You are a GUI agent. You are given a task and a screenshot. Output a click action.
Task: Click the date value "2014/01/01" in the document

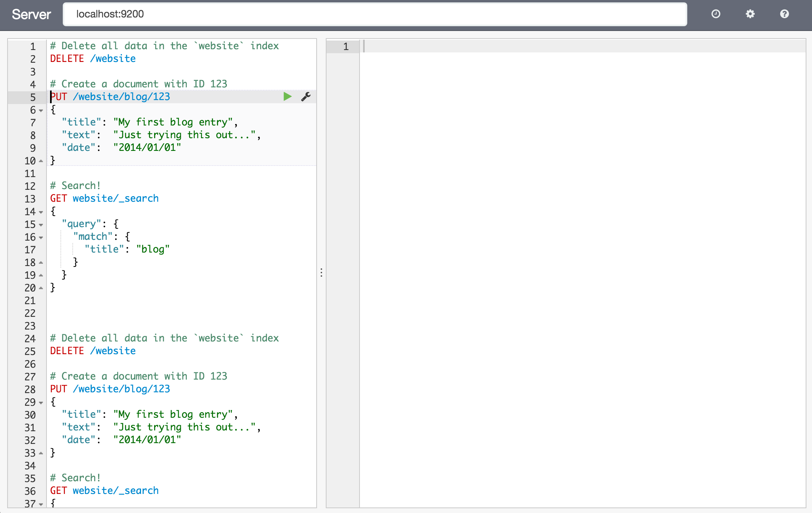point(147,147)
